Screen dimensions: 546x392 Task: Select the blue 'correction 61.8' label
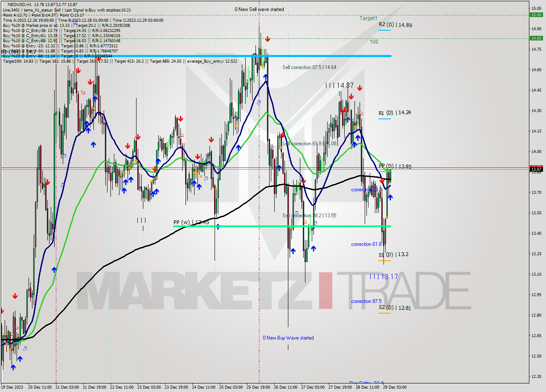coord(366,244)
